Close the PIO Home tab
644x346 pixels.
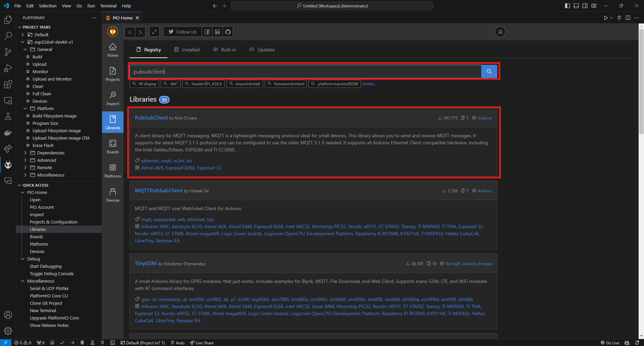point(137,18)
